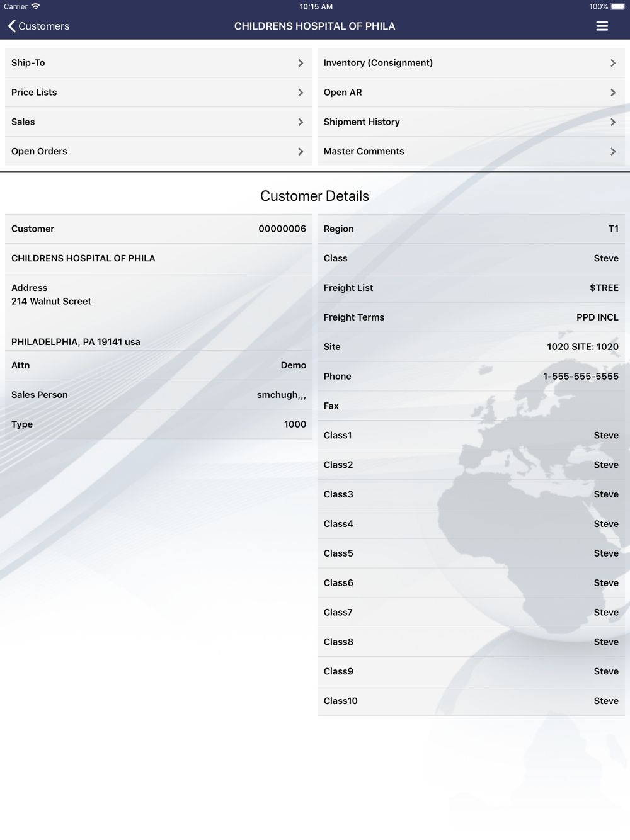Expand Inventory (Consignment) chevron
Viewport: 630px width, 840px height.
tap(613, 63)
